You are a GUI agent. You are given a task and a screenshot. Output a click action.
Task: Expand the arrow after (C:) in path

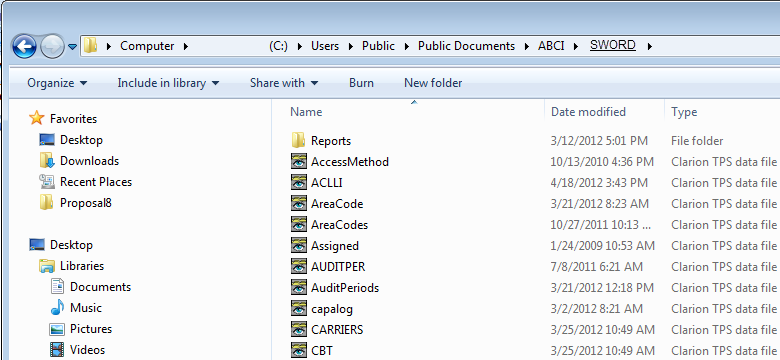(x=300, y=46)
